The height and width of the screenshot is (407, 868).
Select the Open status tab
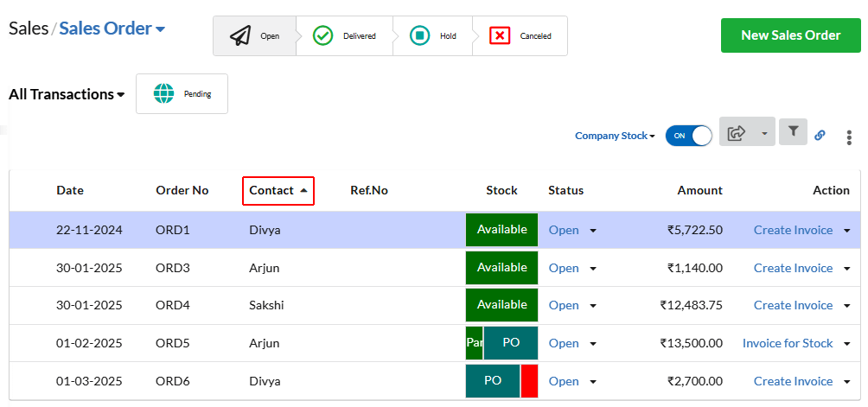255,36
